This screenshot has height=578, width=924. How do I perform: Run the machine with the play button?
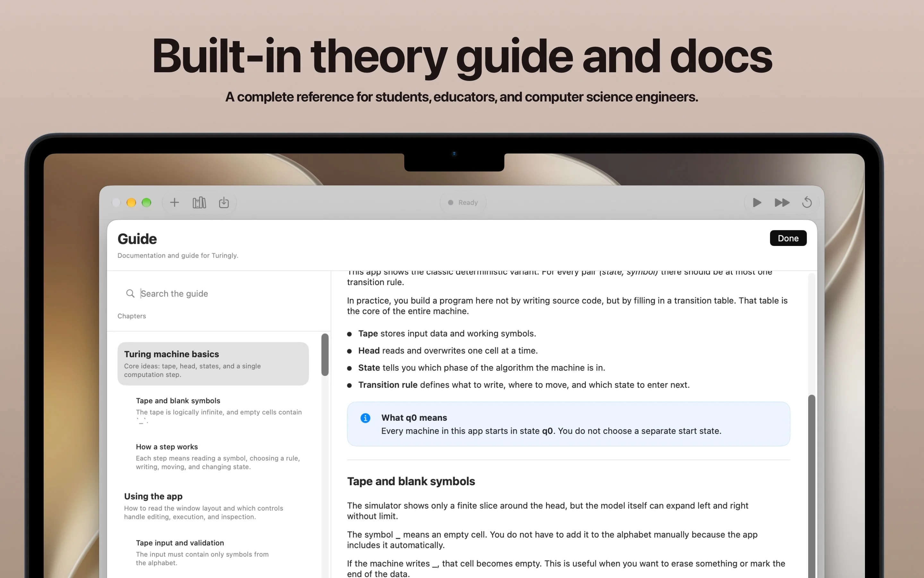[757, 202]
